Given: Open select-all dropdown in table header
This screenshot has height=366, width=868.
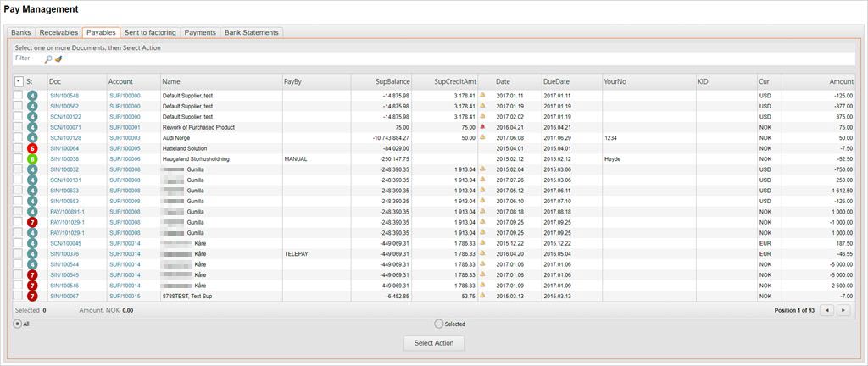Looking at the screenshot, I should pos(19,81).
